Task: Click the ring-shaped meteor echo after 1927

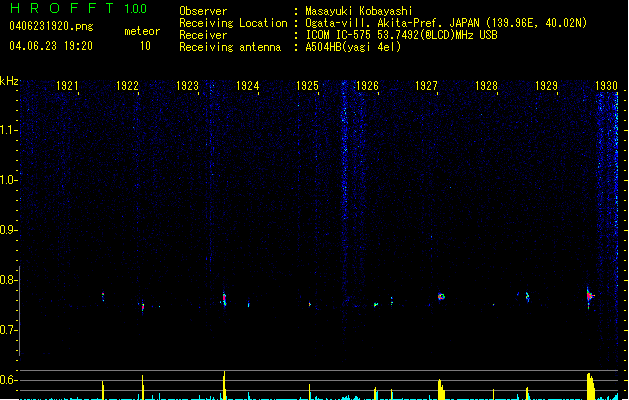Action: [441, 296]
